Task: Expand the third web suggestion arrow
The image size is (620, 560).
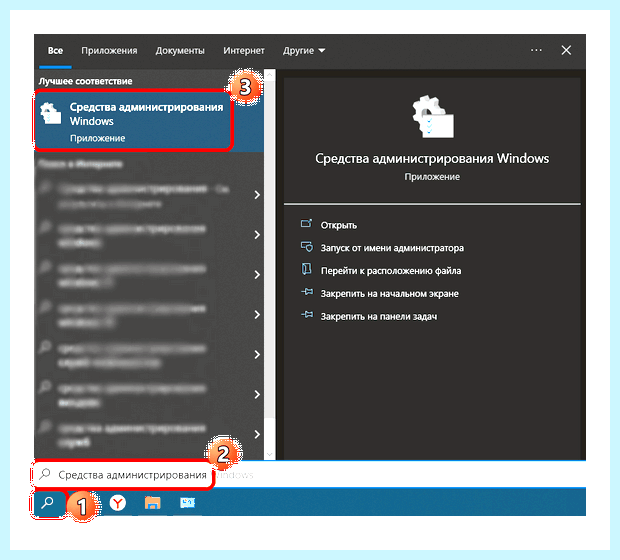Action: click(257, 274)
